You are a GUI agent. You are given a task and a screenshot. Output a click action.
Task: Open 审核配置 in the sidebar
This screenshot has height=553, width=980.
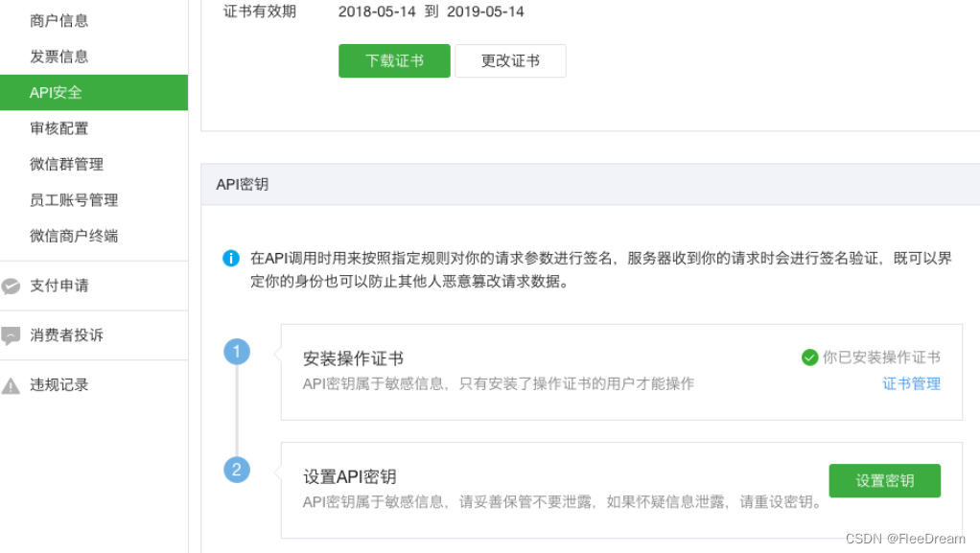(58, 128)
